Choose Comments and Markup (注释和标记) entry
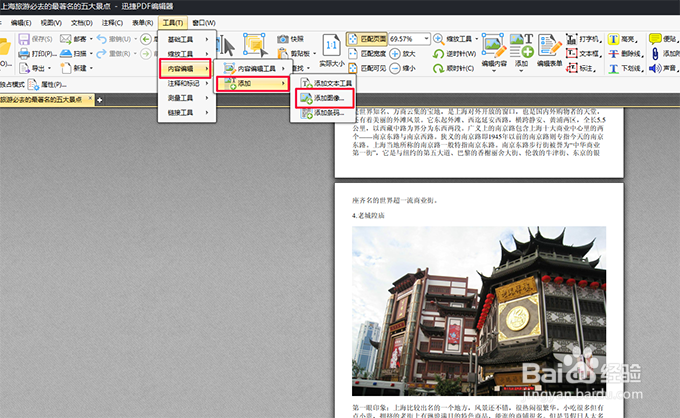This screenshot has height=418, width=680. (x=187, y=83)
